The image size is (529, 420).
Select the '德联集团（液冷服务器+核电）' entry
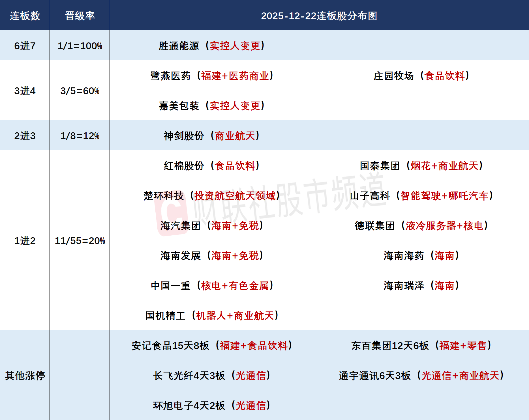click(x=421, y=226)
